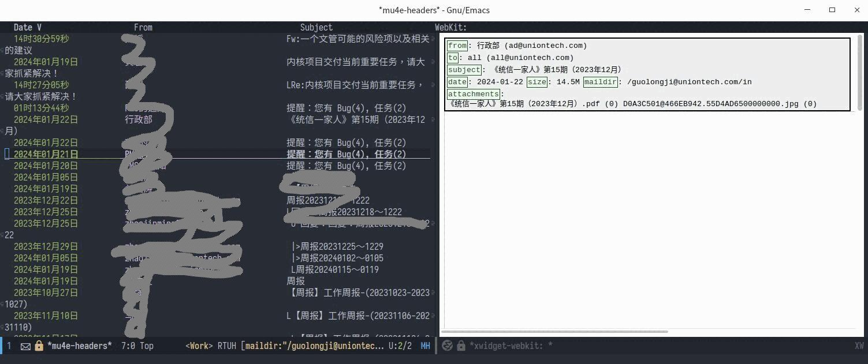Click the lock icon beside mu4e-headers buffer name
The image size is (868, 364).
39,346
